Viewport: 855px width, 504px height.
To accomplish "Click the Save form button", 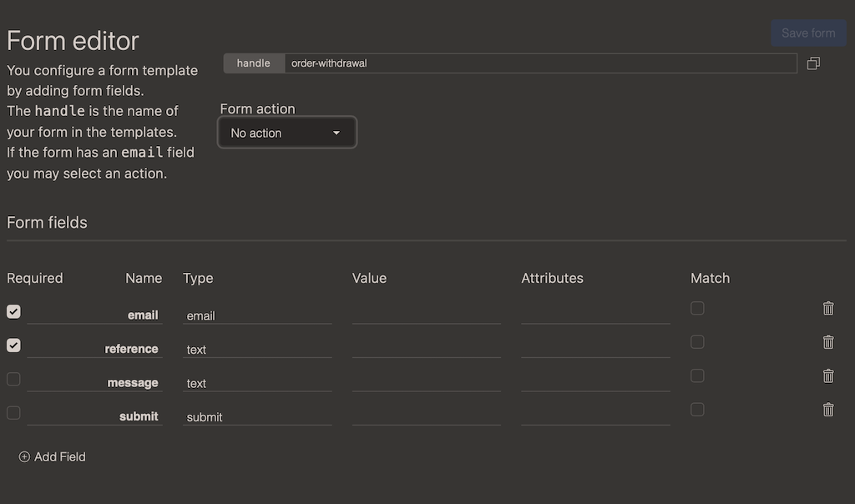I will click(x=808, y=33).
